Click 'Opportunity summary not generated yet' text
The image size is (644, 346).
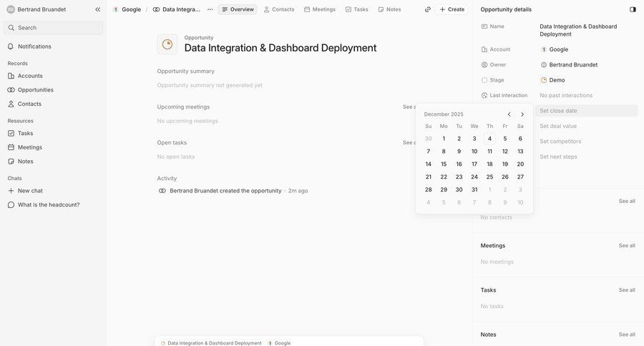pyautogui.click(x=210, y=85)
